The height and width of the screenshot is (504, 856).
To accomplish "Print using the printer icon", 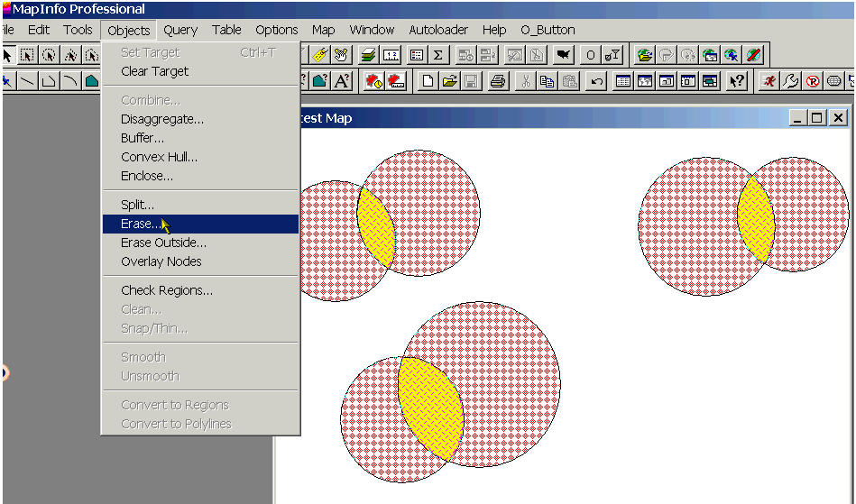I will (x=498, y=81).
